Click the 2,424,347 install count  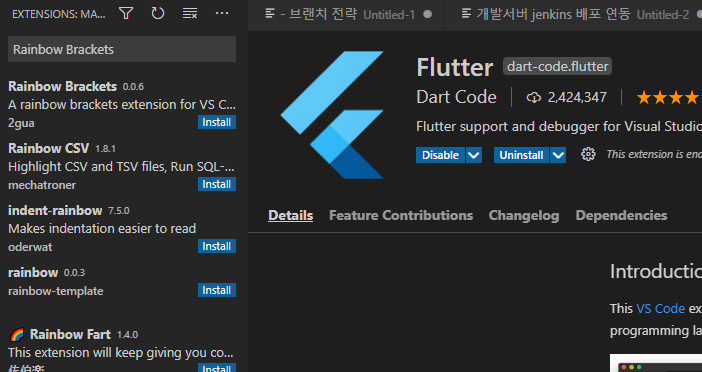577,97
